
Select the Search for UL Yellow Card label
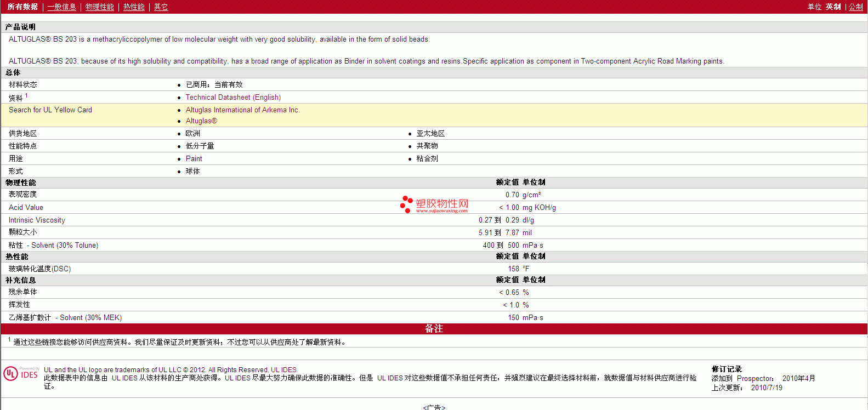pyautogui.click(x=50, y=110)
